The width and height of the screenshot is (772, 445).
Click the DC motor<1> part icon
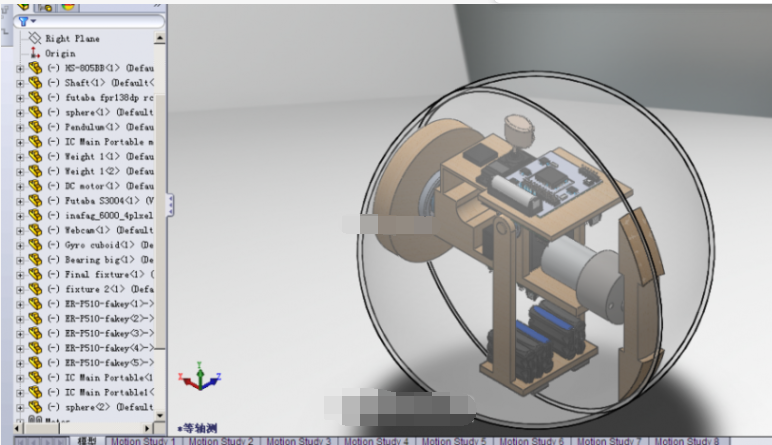(x=34, y=186)
